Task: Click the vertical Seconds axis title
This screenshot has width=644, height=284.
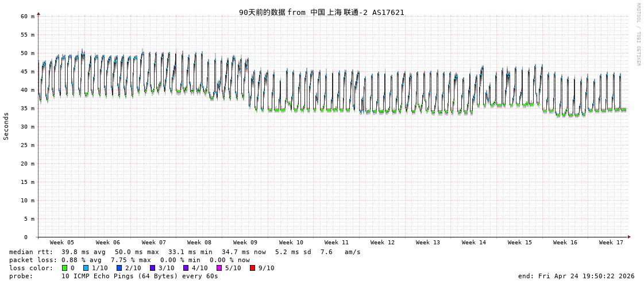Action: 6,126
